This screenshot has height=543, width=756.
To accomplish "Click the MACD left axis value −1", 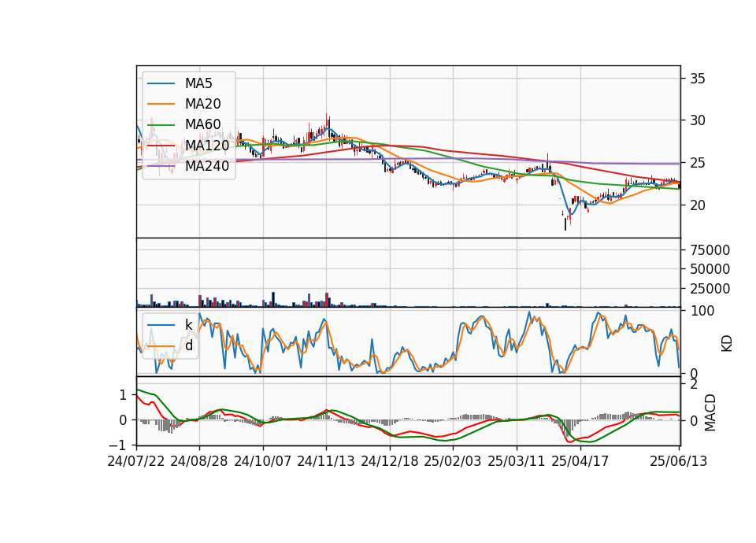I will pyautogui.click(x=119, y=445).
